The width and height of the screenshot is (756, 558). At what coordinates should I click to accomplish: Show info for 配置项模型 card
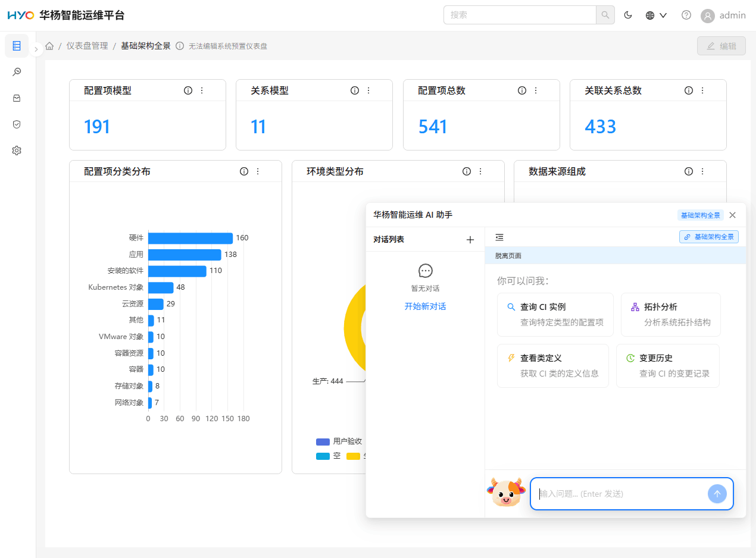[x=188, y=90]
